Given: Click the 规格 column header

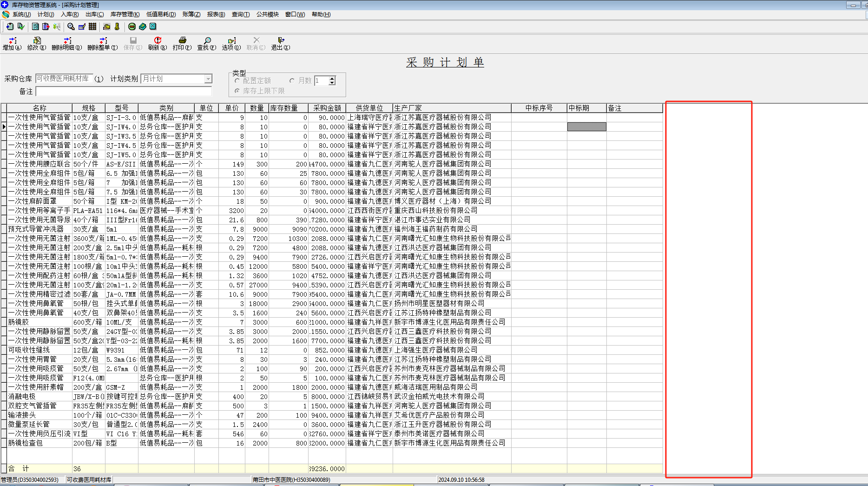Looking at the screenshot, I should point(89,108).
